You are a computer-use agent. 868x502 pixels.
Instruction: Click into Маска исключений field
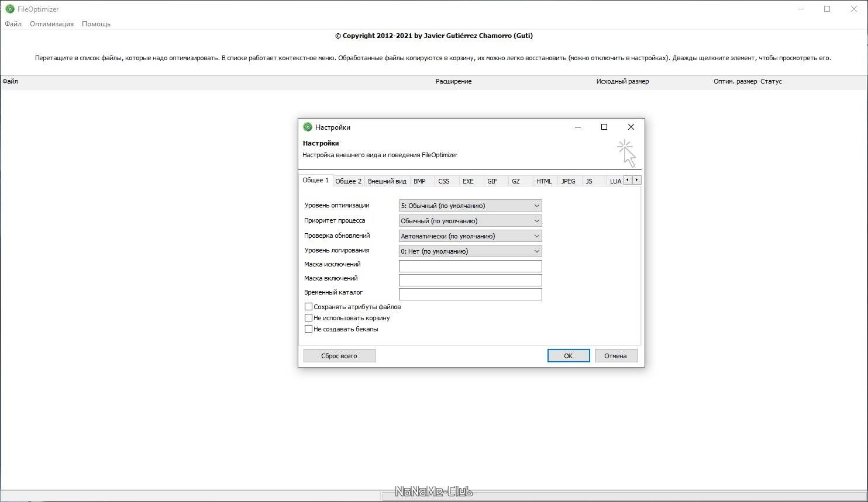470,266
